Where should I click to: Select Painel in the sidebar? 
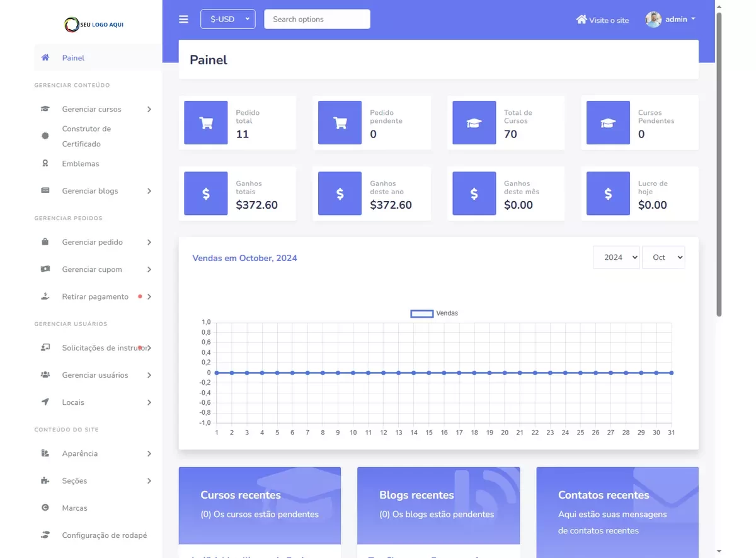[x=73, y=58]
